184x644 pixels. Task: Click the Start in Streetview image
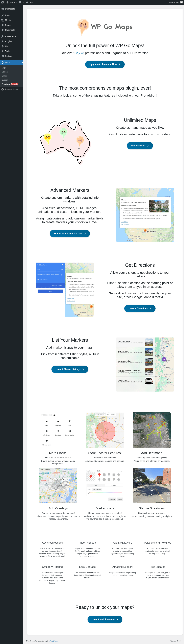point(152,485)
